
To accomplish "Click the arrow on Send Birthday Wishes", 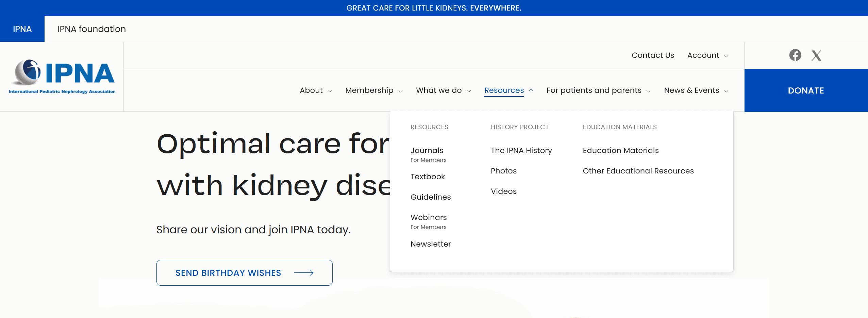I will [x=304, y=272].
